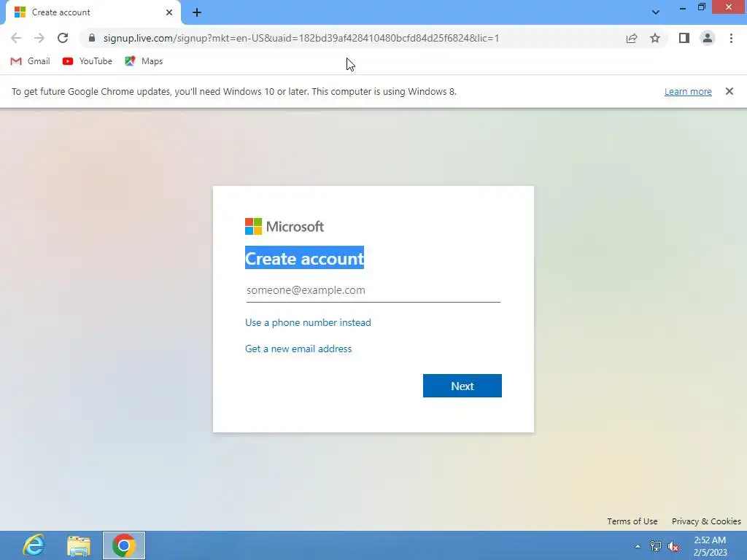Select the Create account tab
Viewport: 747px width, 560px height.
[x=93, y=12]
